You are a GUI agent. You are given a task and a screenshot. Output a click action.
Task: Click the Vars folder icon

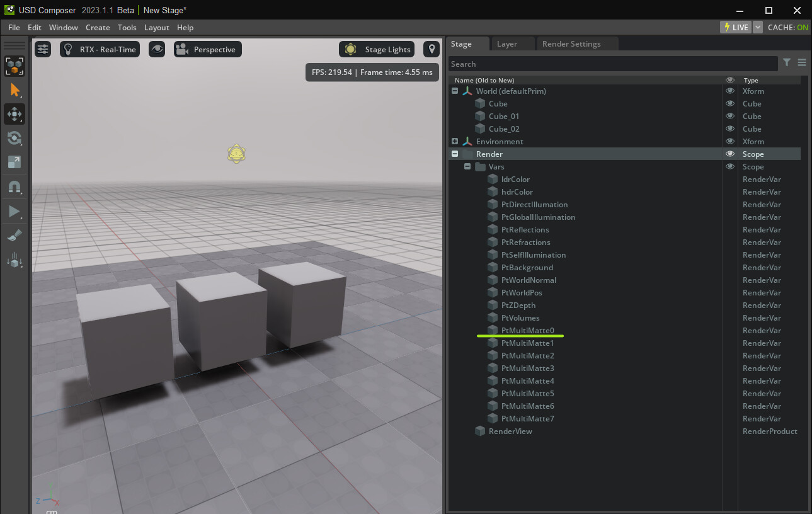pyautogui.click(x=480, y=166)
